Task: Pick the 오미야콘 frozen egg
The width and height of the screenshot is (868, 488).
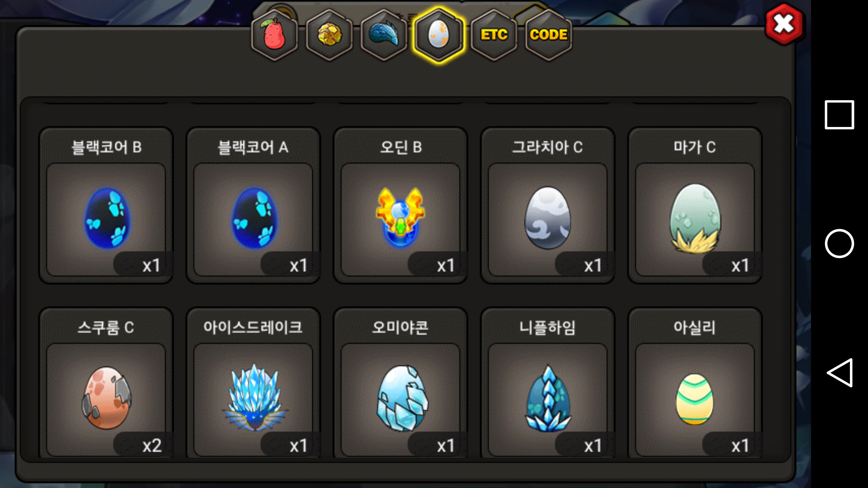Action: click(x=401, y=383)
